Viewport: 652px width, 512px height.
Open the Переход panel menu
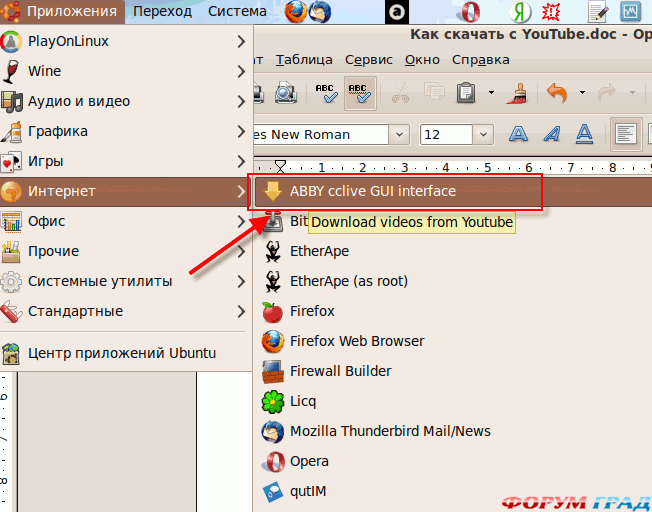coord(163,12)
